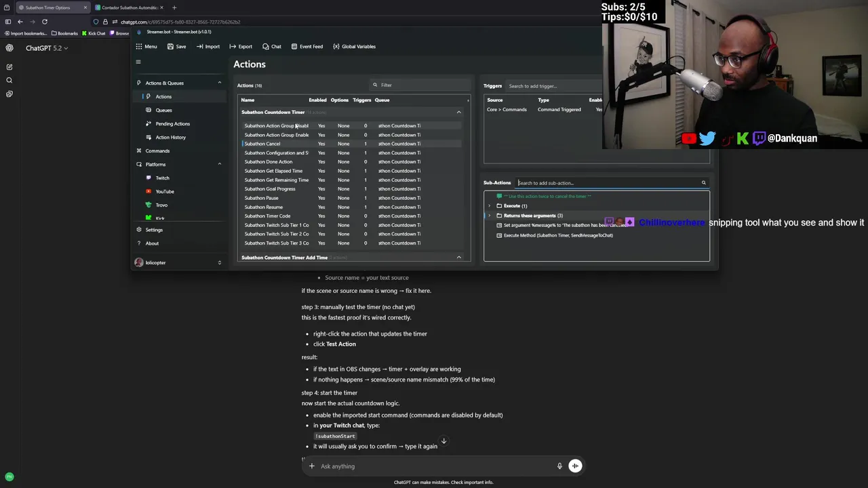Viewport: 868px width, 488px height.
Task: Select the Core > Commands trigger row
Action: point(543,109)
